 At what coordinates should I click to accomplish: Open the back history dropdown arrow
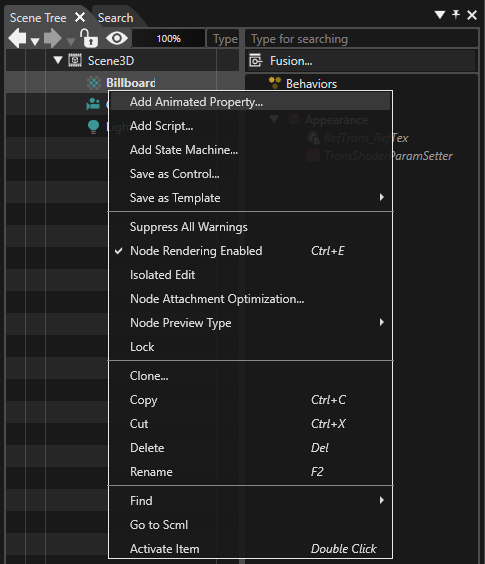(35, 42)
